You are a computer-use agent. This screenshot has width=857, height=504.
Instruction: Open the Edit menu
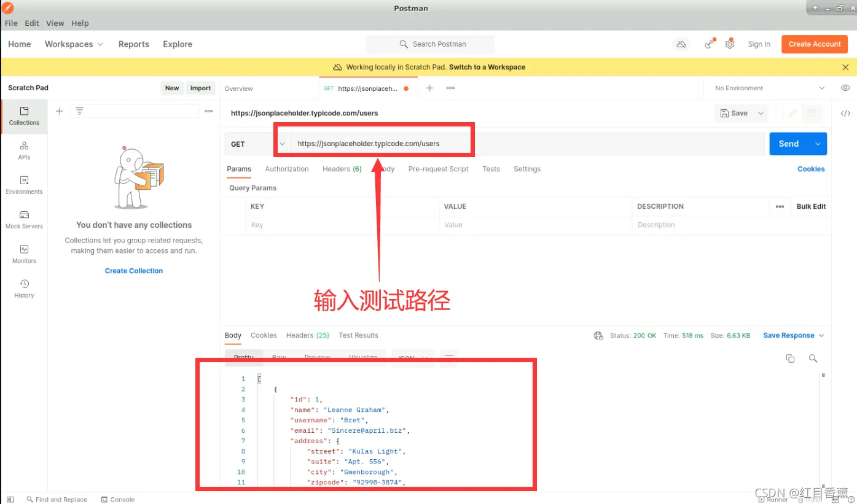(32, 23)
